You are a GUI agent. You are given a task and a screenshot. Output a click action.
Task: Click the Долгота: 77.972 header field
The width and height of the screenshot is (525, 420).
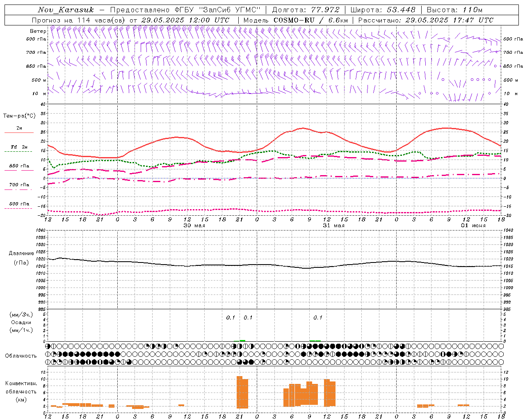pos(306,10)
